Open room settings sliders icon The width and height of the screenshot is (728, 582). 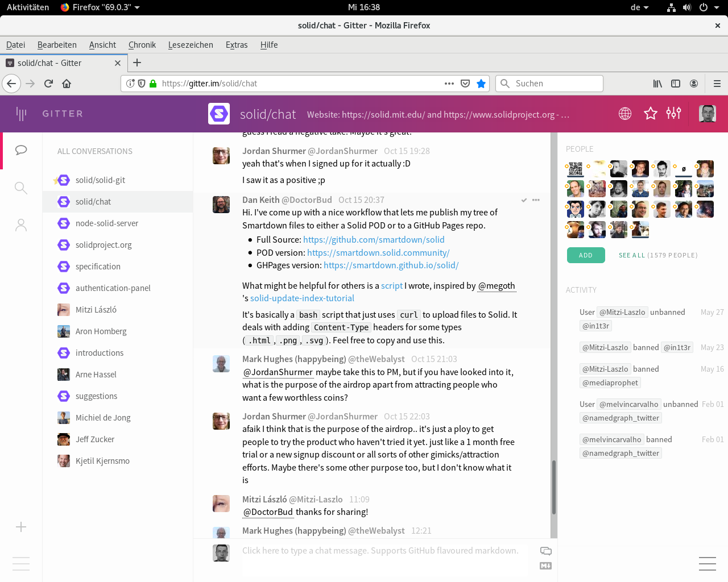(x=673, y=114)
